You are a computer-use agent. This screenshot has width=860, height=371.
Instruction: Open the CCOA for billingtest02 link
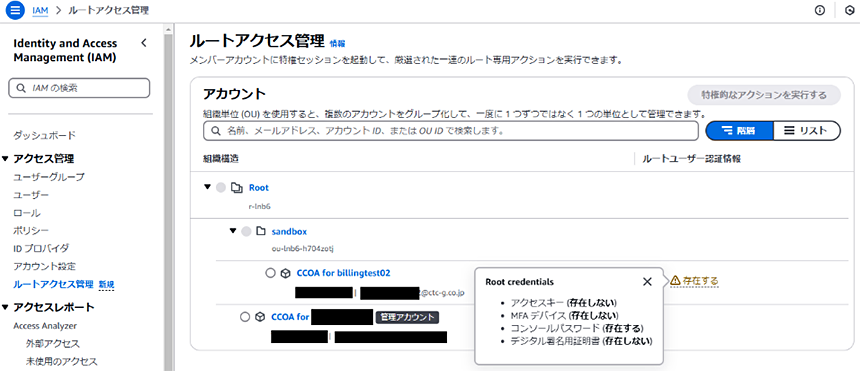click(343, 273)
